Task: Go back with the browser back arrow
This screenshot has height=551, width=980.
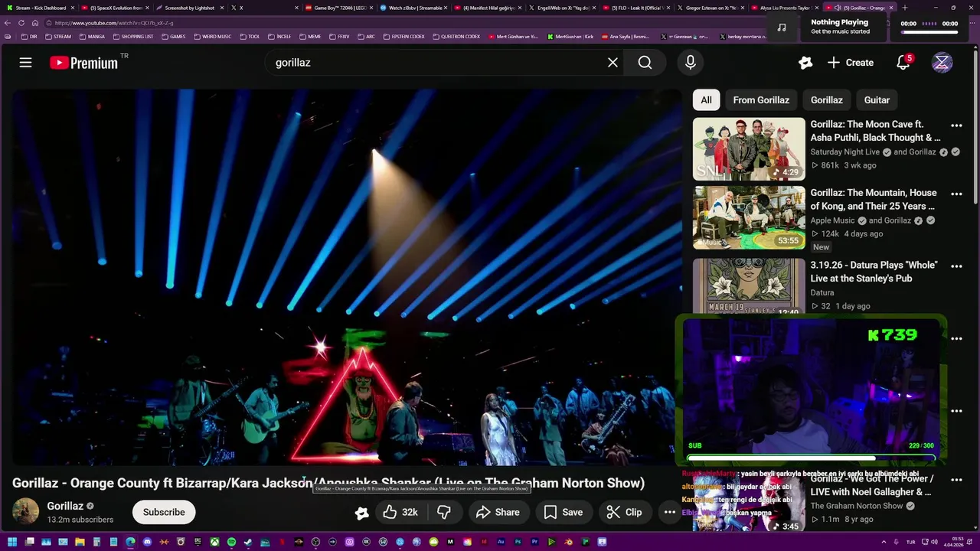Action: pos(8,23)
